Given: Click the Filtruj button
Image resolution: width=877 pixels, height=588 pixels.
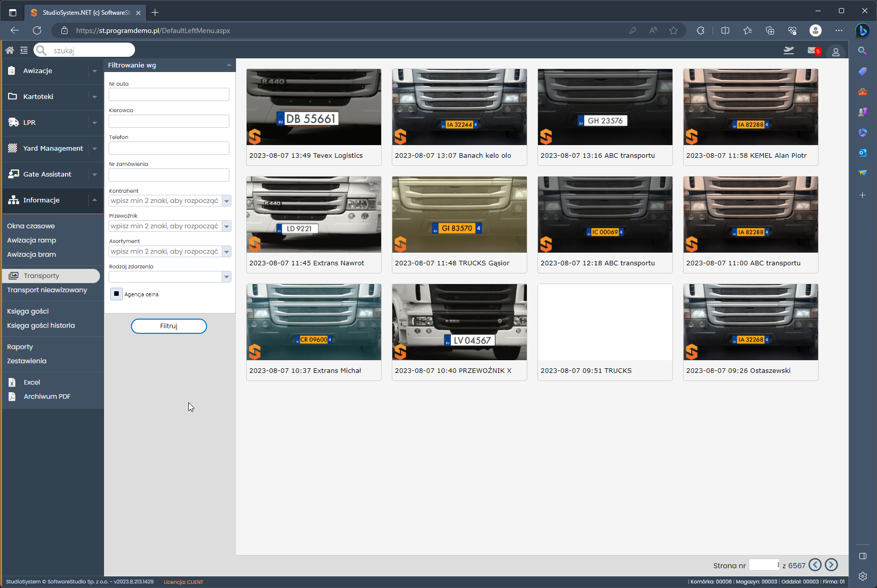Looking at the screenshot, I should tap(169, 326).
